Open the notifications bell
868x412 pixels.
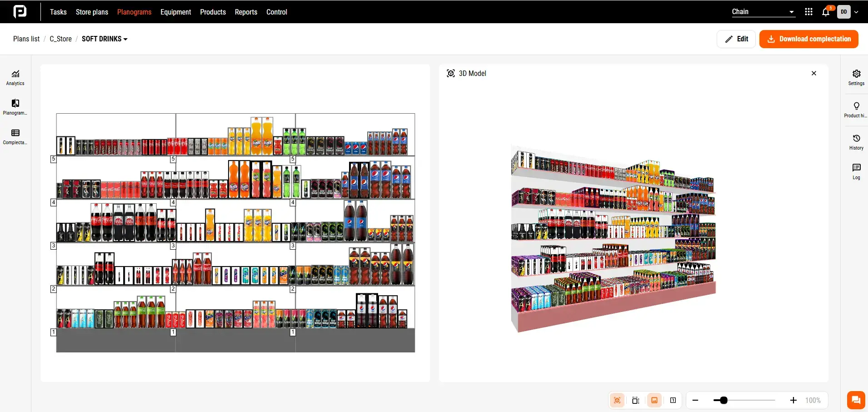point(826,12)
